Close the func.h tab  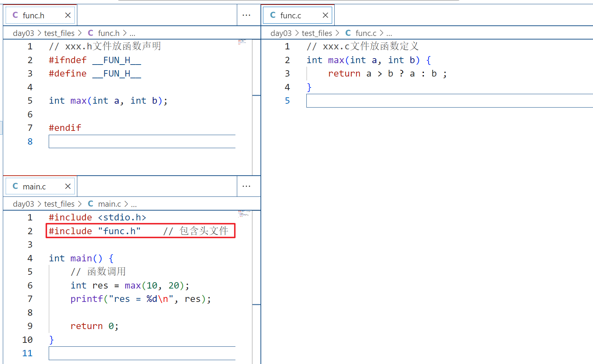(68, 15)
